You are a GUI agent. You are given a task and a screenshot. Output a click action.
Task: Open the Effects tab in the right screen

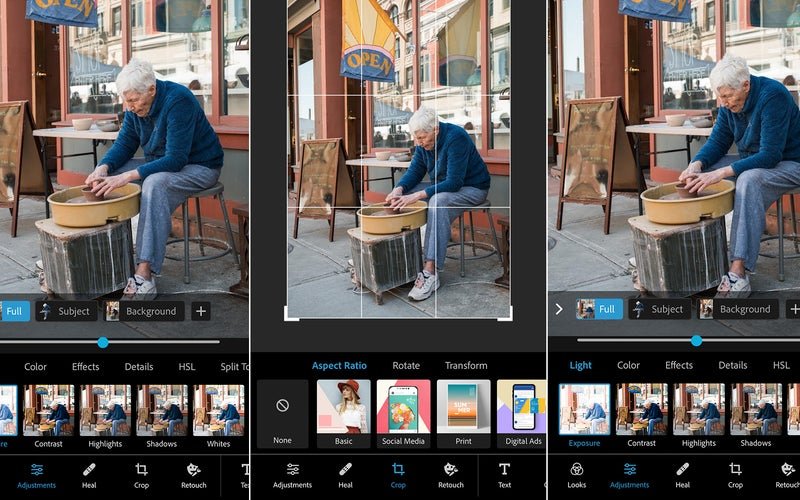679,365
